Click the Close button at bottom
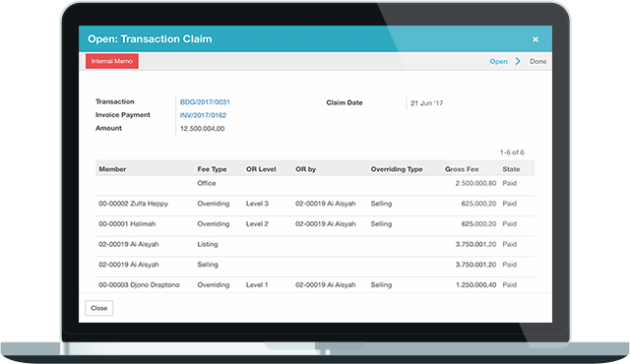 point(98,308)
